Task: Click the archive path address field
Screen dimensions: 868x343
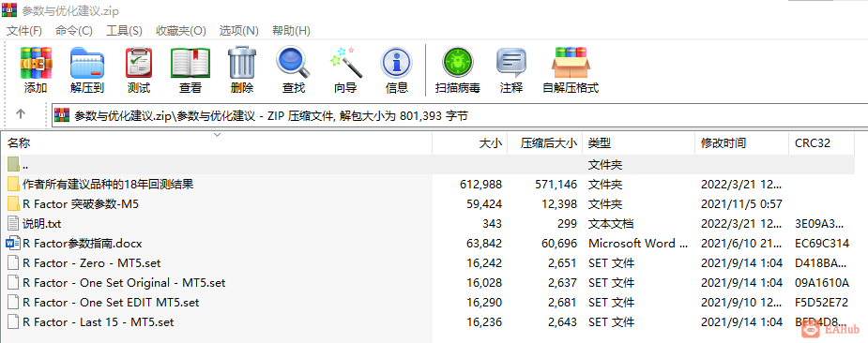Action: (x=460, y=115)
